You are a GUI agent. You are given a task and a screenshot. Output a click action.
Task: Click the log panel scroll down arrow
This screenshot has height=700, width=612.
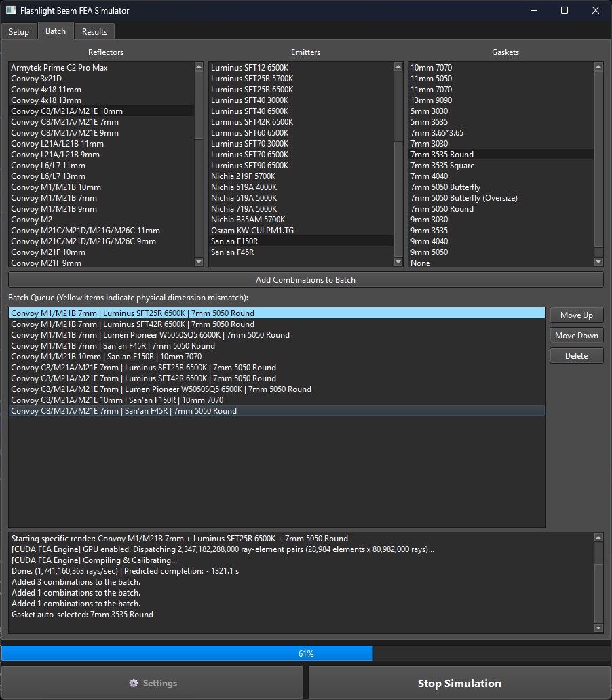598,628
